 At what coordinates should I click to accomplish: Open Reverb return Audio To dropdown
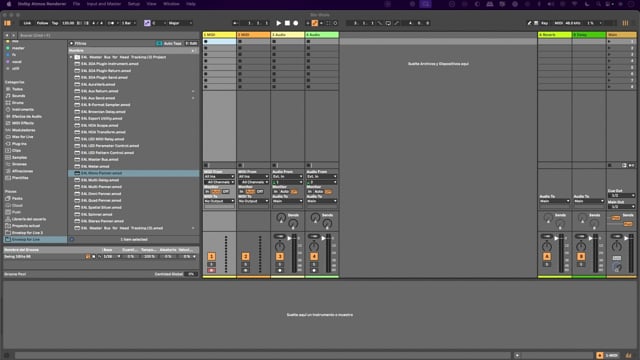pos(554,201)
